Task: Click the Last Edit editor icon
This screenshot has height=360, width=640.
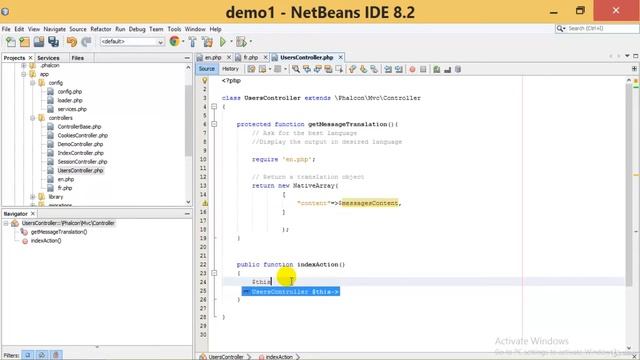Action: point(251,69)
